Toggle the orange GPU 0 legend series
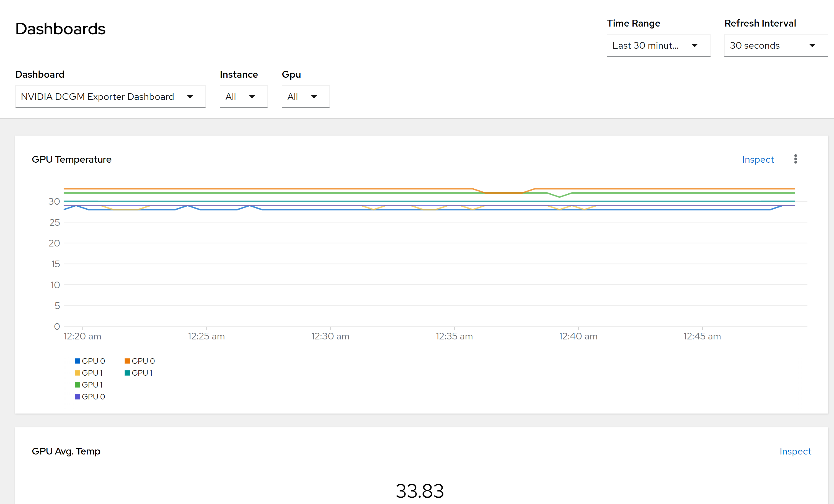 coord(140,361)
